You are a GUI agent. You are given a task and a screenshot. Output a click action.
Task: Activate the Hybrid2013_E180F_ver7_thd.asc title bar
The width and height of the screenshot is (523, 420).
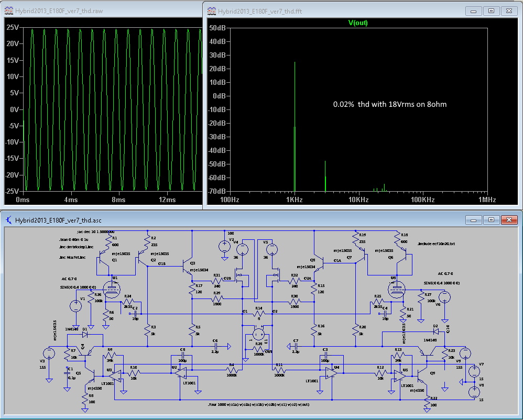point(236,220)
